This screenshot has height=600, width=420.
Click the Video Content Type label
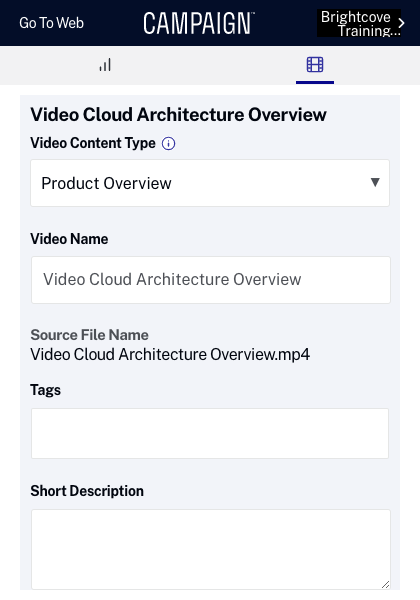pos(93,143)
